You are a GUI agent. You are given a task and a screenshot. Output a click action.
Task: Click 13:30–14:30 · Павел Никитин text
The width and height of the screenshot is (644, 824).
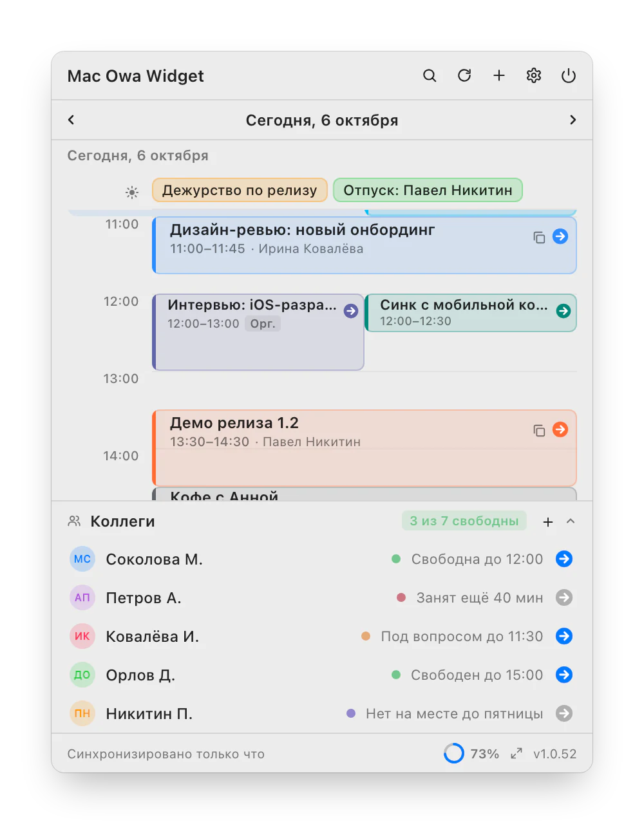(265, 442)
